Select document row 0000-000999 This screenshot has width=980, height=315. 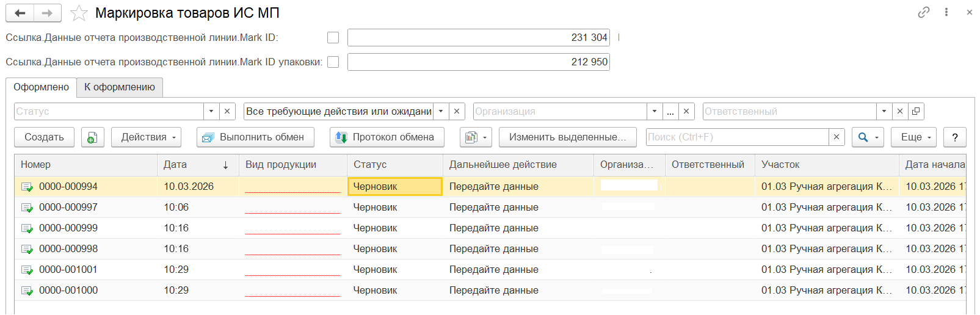coord(68,228)
